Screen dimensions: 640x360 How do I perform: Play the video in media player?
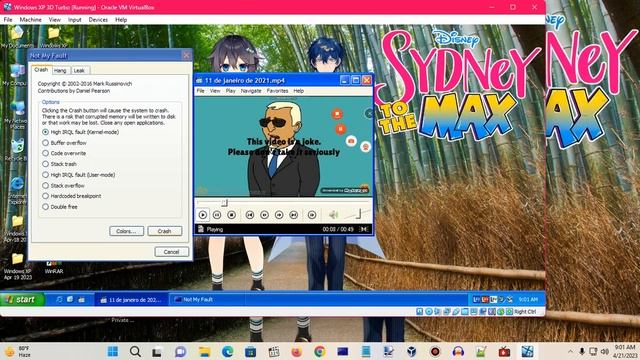tap(203, 215)
